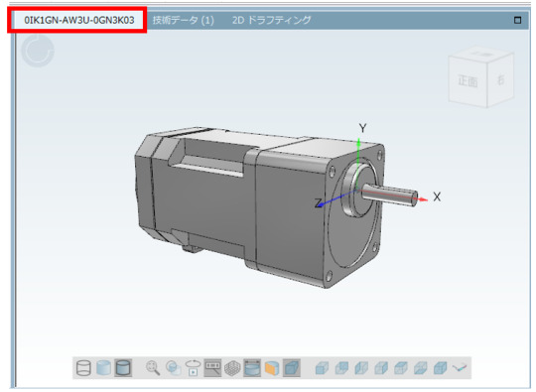Toggle the dark perspective cube icon

point(292,368)
